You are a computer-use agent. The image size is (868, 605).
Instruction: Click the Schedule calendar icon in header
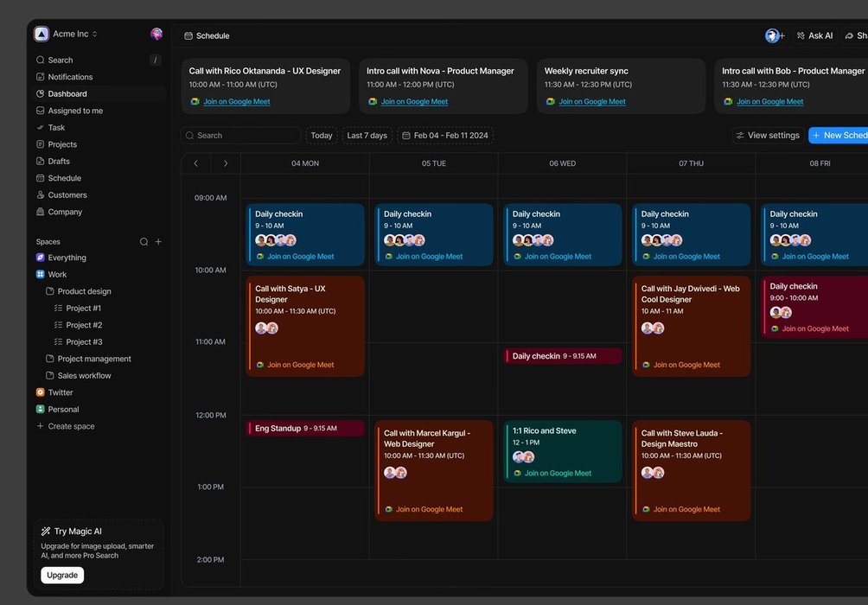pos(188,36)
